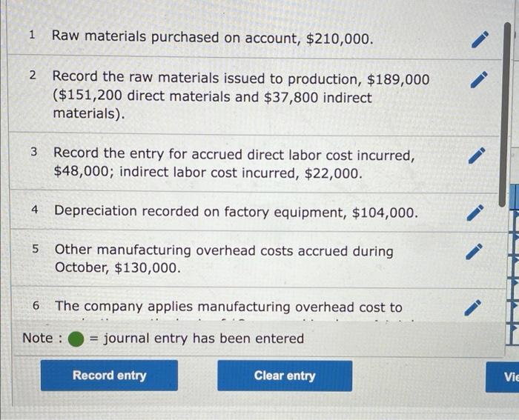Screen dimensions: 519x420
Task: Click the partially visible View button
Action: click(509, 376)
